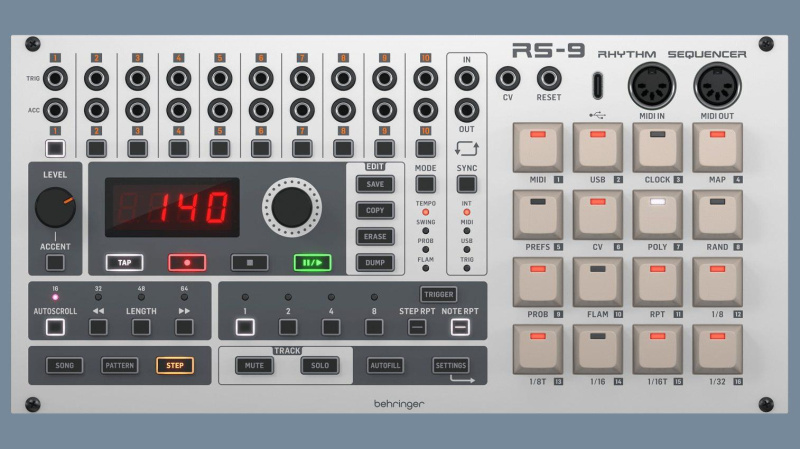The width and height of the screenshot is (800, 449).
Task: Click the ERASE edit button
Action: point(375,237)
